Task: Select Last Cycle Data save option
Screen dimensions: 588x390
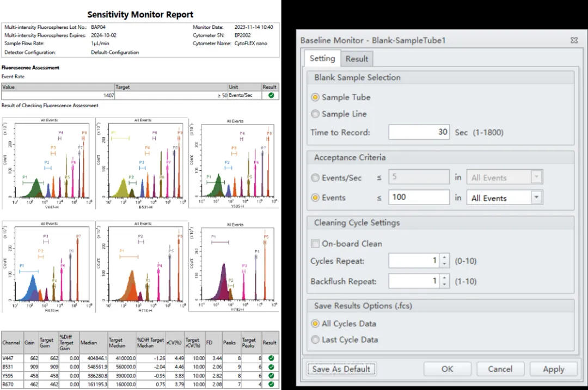Action: (x=315, y=340)
